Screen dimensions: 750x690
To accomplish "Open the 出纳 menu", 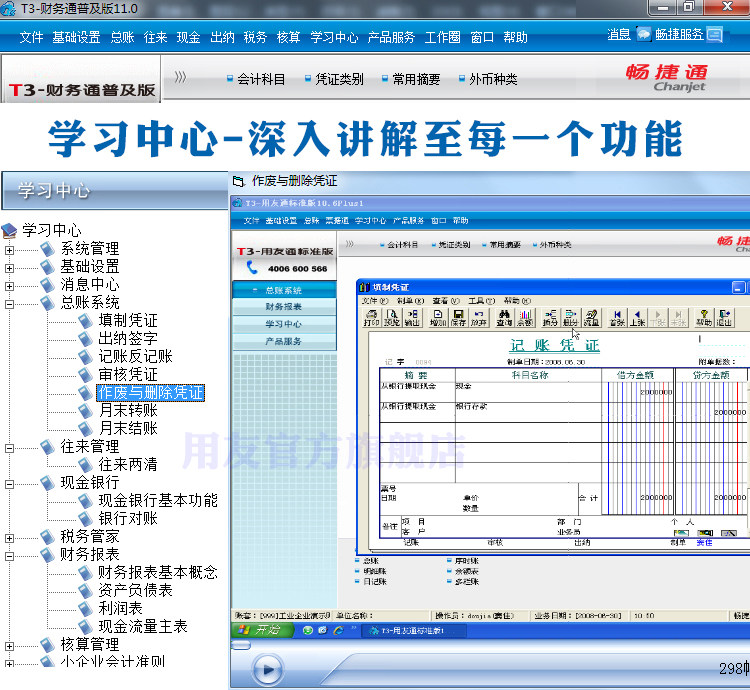I will [222, 37].
